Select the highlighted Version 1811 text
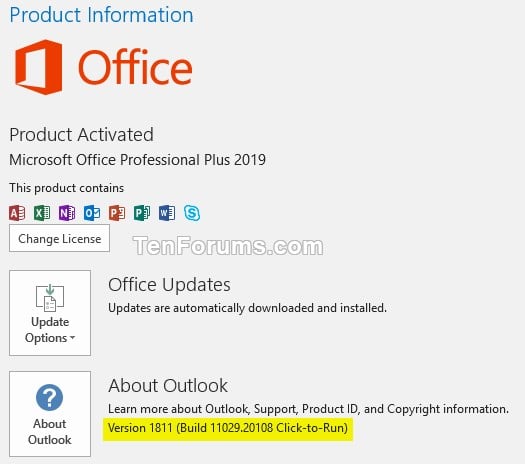 pyautogui.click(x=228, y=428)
